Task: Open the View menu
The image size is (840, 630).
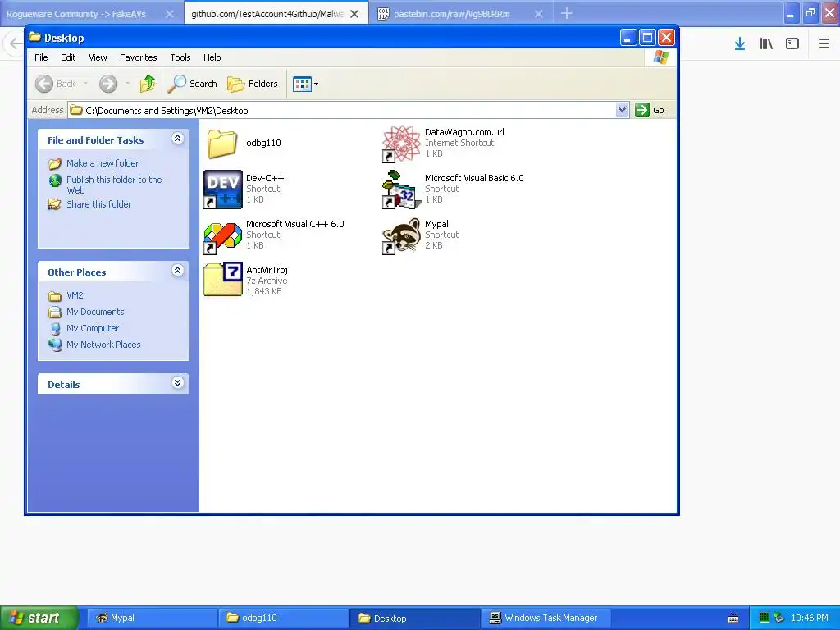Action: coord(98,57)
